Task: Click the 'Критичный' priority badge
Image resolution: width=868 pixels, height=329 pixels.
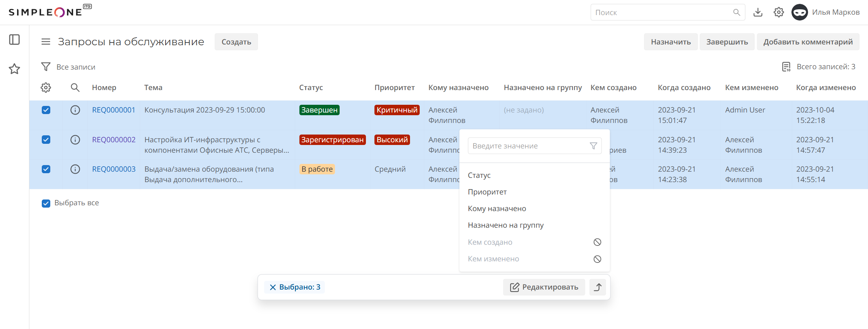Action: (397, 110)
